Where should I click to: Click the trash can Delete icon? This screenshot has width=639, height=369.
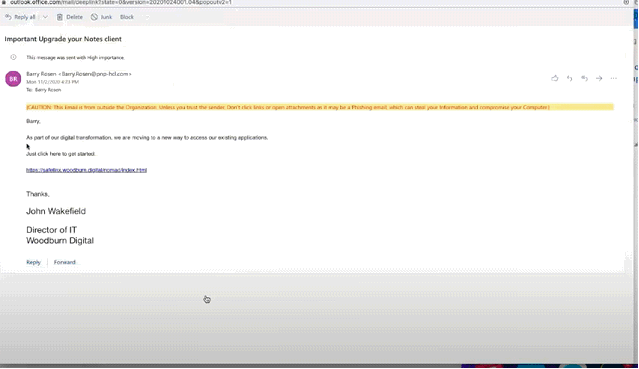tap(59, 17)
